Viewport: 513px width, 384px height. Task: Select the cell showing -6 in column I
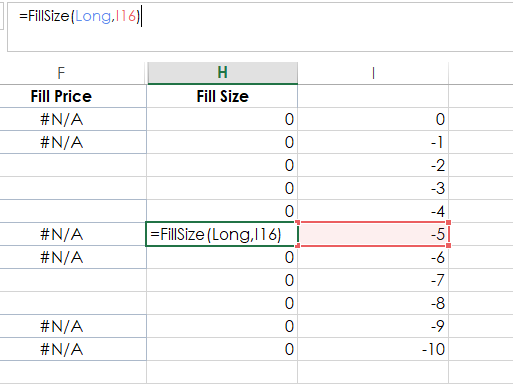[x=373, y=257]
